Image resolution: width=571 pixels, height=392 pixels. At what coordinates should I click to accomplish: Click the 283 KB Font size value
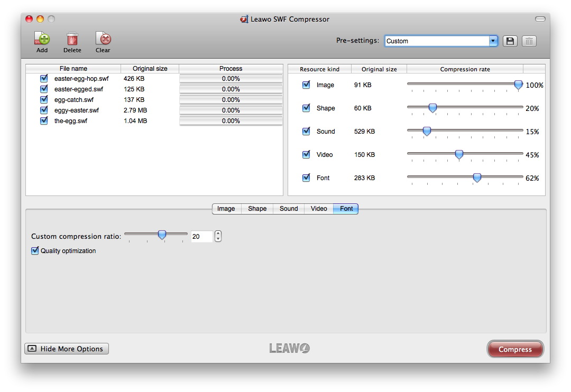pos(364,178)
